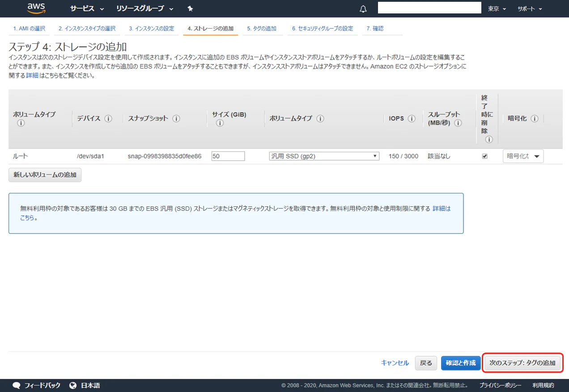Open the 利用規約 footer link

tap(543, 385)
